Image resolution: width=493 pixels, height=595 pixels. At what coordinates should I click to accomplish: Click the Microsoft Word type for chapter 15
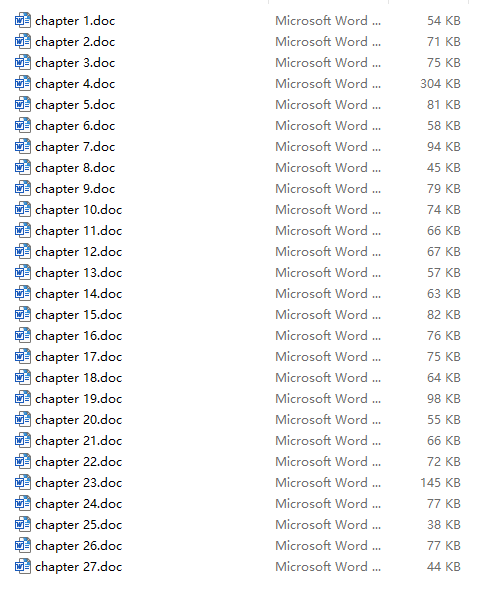(x=328, y=315)
